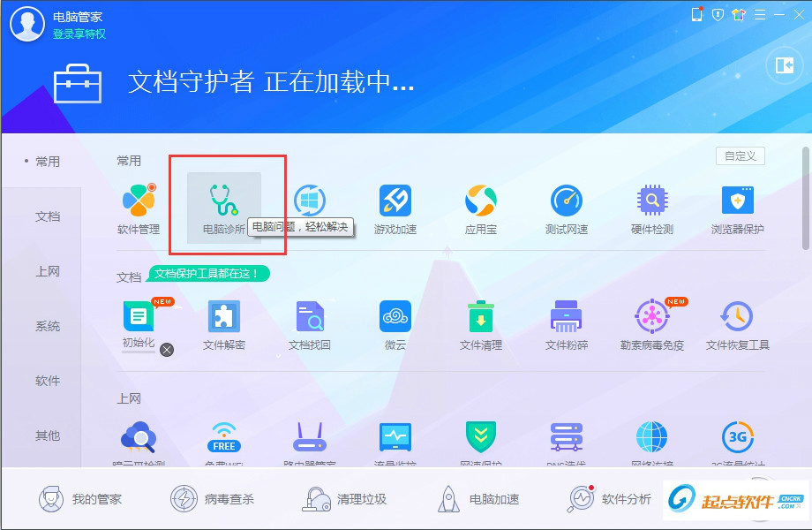Launch the 电脑诊所 stethoscope tool
Image resolution: width=812 pixels, height=530 pixels.
pos(223,208)
